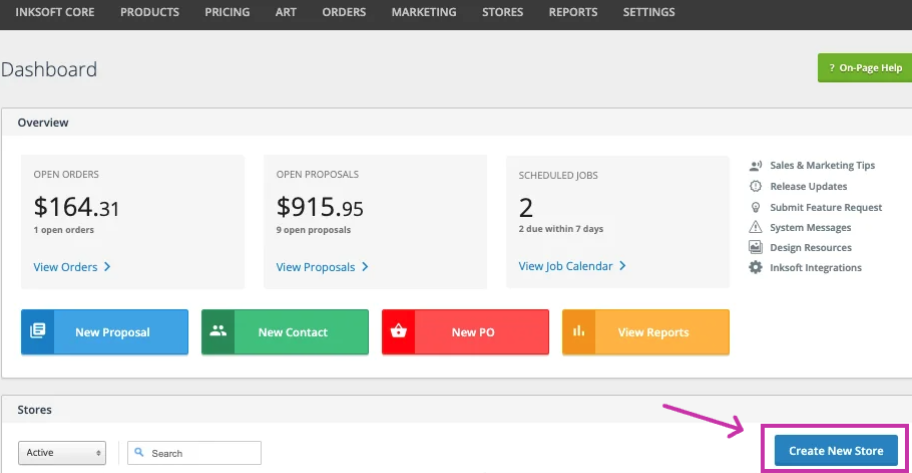Open the Settings menu in navigation bar
Image resolution: width=912 pixels, height=473 pixels.
pos(648,13)
